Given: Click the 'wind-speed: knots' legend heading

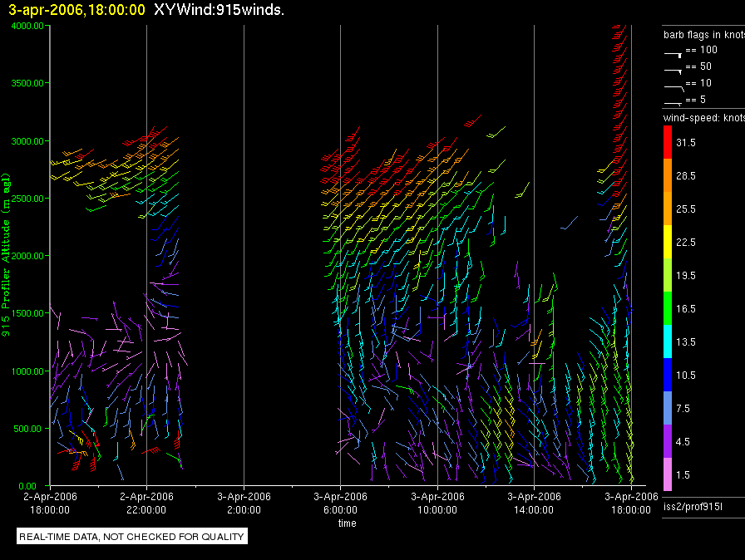Looking at the screenshot, I should tap(704, 118).
